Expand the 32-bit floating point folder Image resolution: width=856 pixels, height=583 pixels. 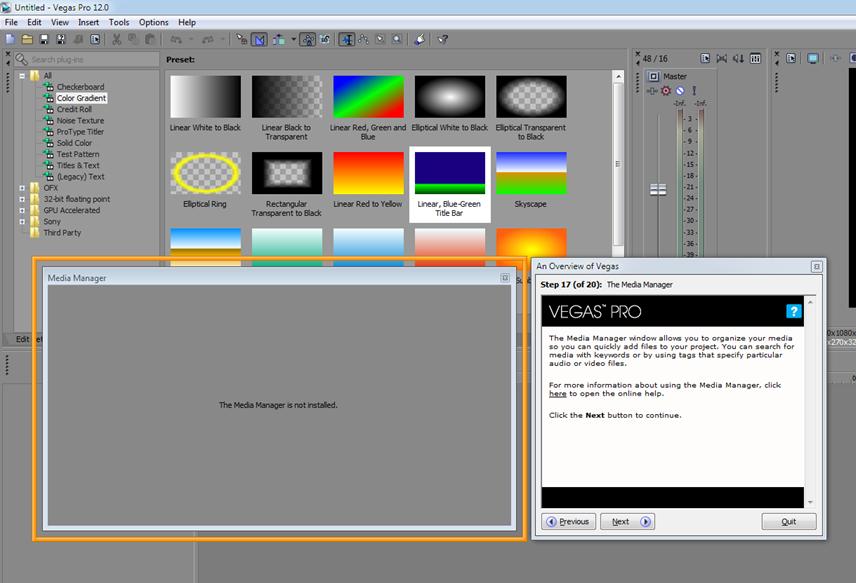click(x=22, y=199)
